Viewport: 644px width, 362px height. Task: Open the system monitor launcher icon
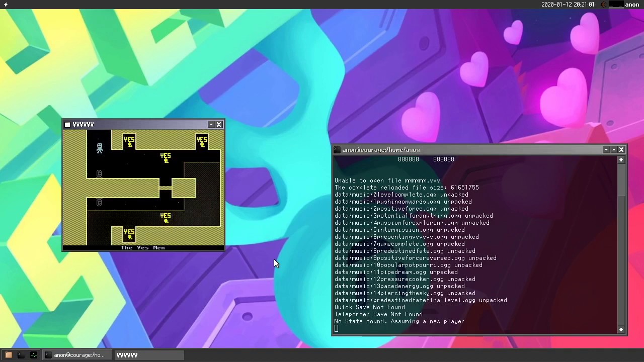[34, 355]
